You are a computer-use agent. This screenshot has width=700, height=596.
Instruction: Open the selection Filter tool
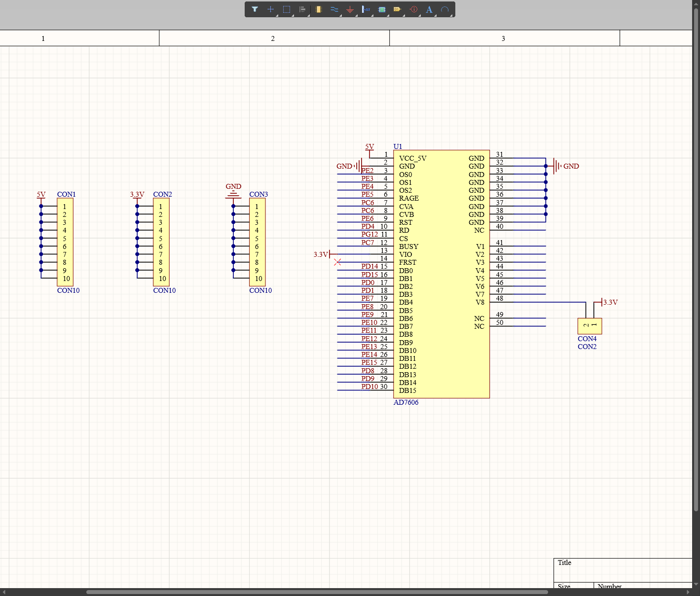[x=255, y=9]
